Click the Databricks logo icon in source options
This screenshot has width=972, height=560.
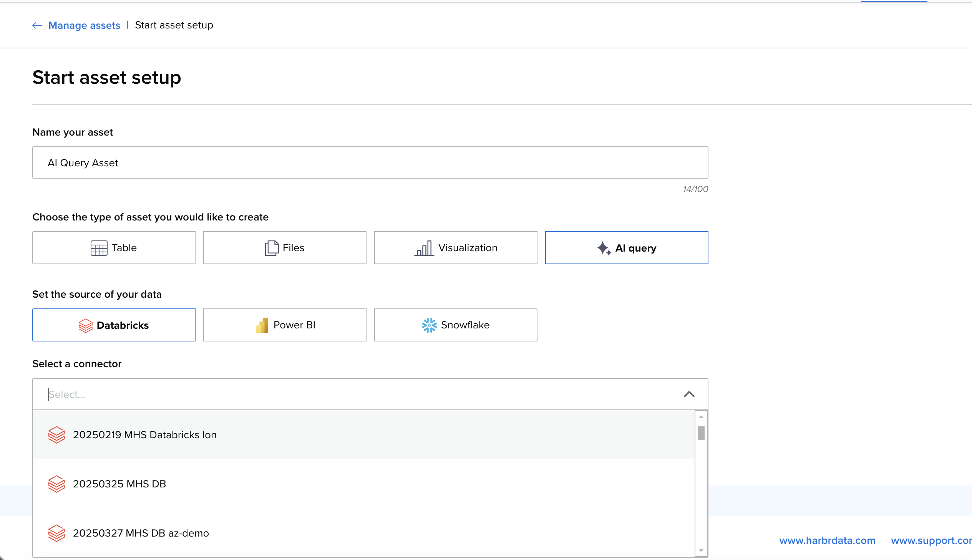click(85, 325)
